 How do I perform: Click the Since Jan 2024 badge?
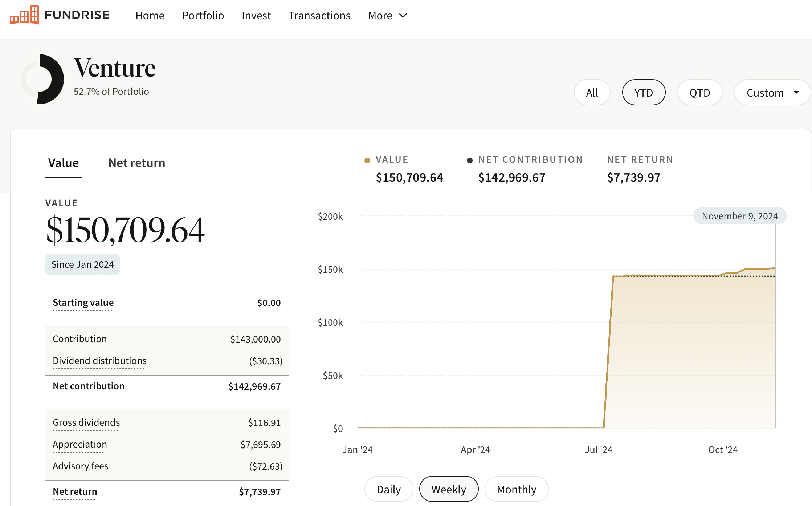82,264
